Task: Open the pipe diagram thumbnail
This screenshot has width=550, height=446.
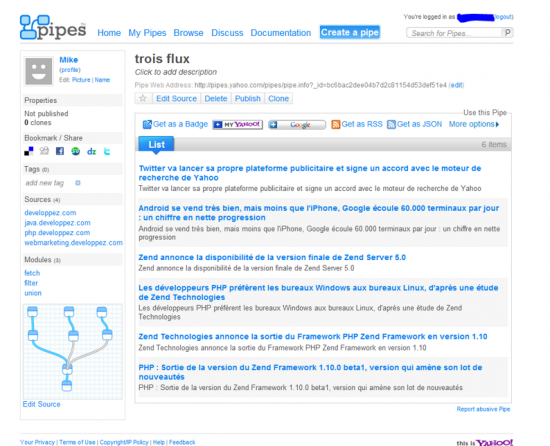Action: click(73, 351)
